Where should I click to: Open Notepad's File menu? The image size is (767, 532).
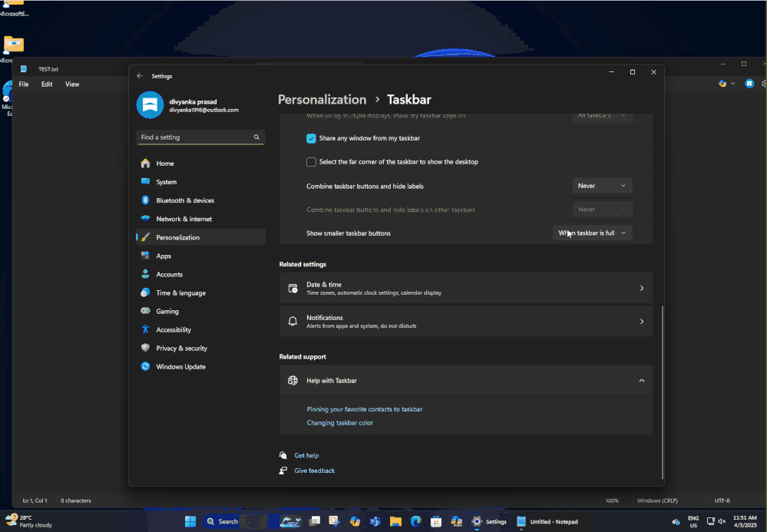pos(24,84)
